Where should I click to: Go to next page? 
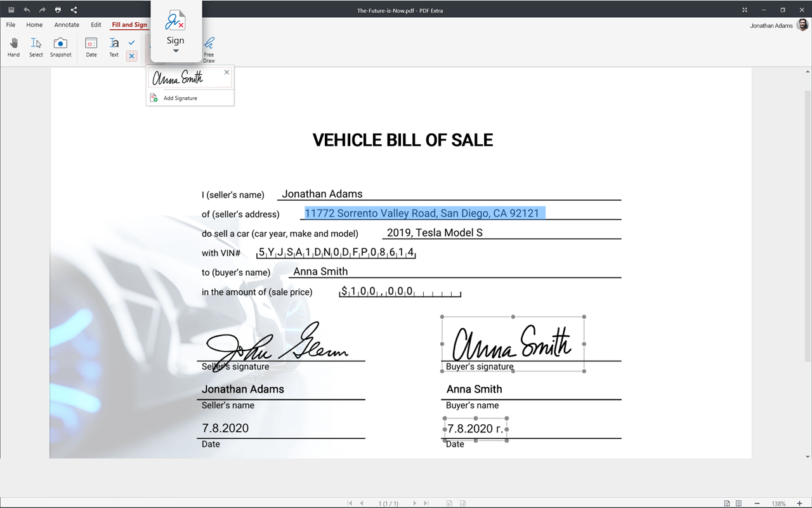point(415,503)
